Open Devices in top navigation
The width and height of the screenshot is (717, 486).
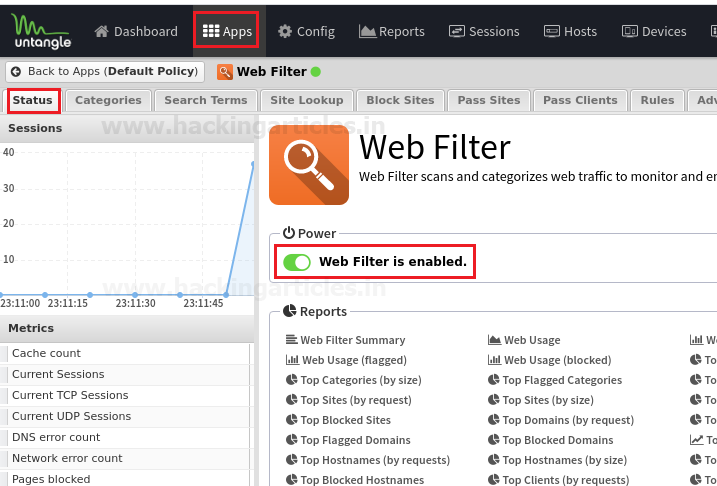coord(654,31)
